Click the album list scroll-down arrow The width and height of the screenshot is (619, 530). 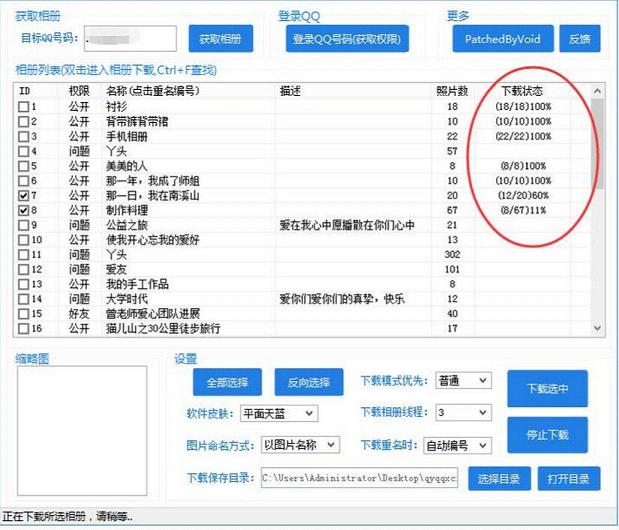(597, 328)
